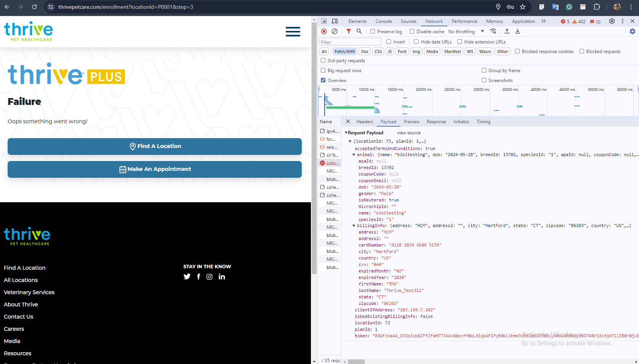
Task: Open the Console panel tab
Action: coord(383,21)
